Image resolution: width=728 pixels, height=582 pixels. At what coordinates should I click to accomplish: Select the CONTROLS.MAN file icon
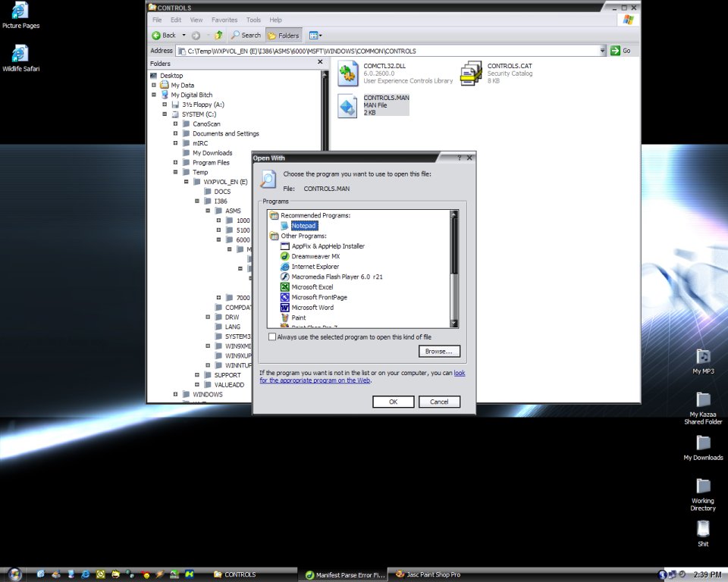pos(348,106)
